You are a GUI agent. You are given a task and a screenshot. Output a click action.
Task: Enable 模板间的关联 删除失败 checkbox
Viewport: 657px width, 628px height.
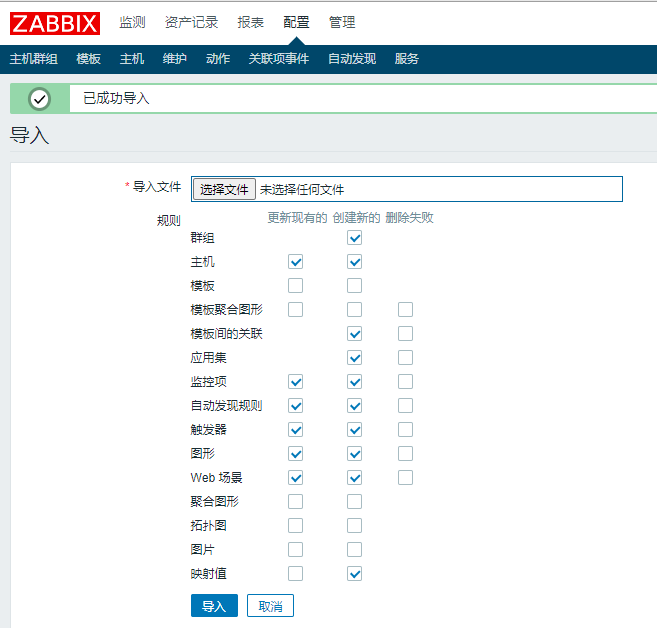pos(405,334)
